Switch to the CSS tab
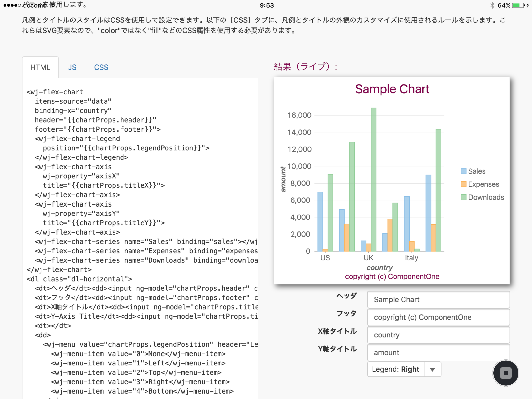 tap(101, 67)
